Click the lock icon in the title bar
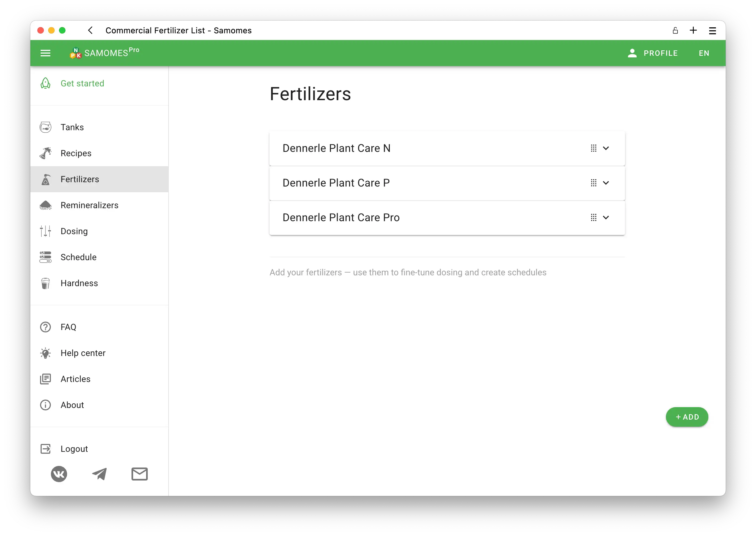This screenshot has height=536, width=756. [x=675, y=30]
